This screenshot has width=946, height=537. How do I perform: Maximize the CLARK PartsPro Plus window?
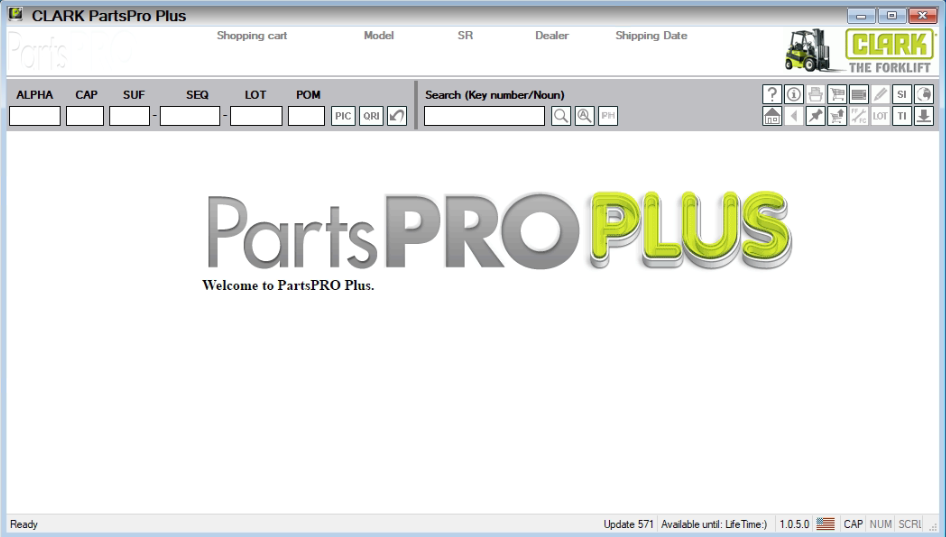[x=892, y=16]
